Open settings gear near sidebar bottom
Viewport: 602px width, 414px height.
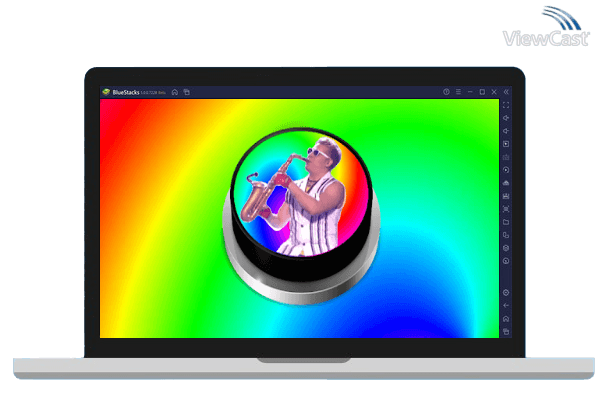click(506, 293)
